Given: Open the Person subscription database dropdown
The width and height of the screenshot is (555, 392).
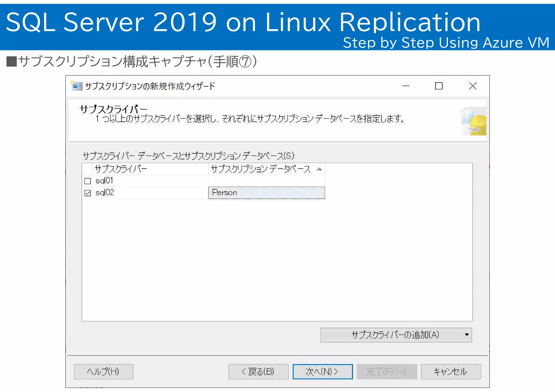Looking at the screenshot, I should 267,193.
